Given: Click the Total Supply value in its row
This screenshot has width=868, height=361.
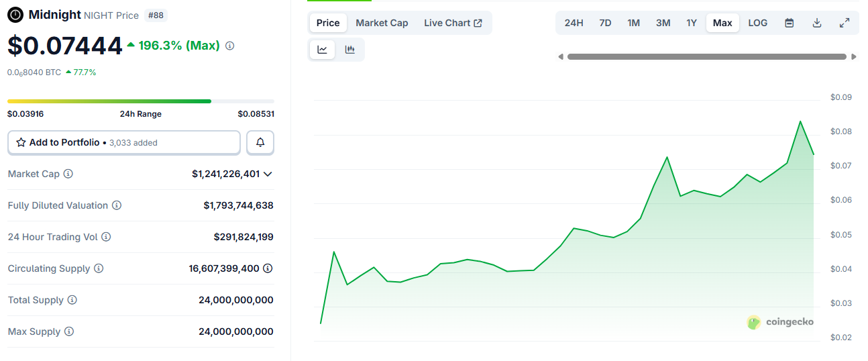Looking at the screenshot, I should pos(236,300).
